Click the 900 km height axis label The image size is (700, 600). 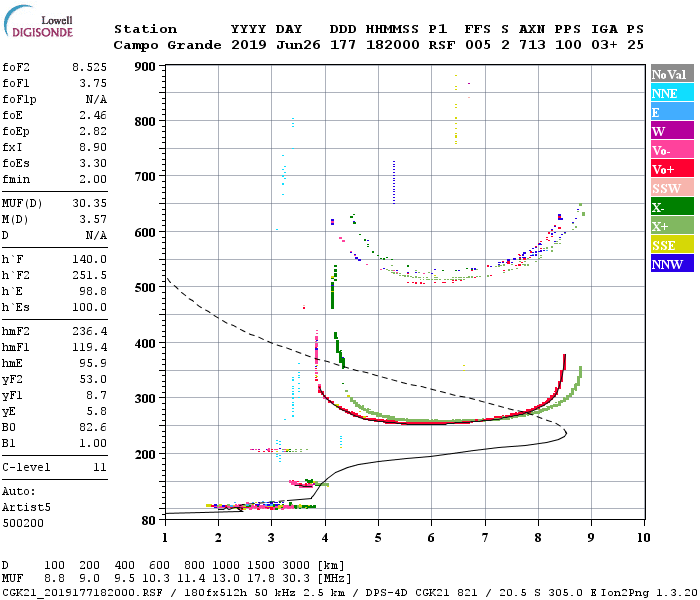(145, 67)
